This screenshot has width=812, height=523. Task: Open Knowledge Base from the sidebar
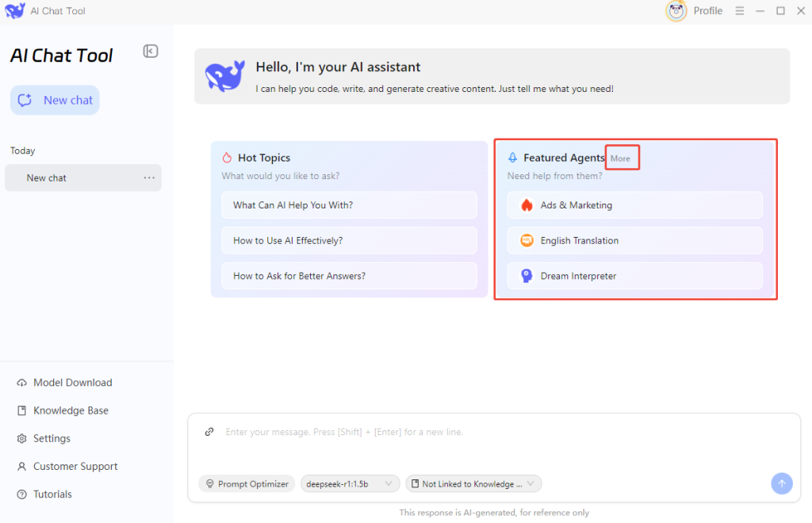pyautogui.click(x=71, y=410)
